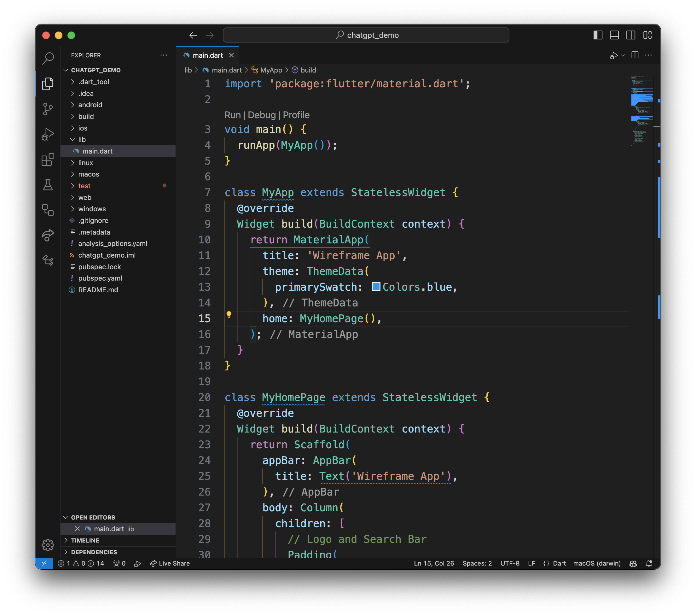Open the Testing flask view
Screen dimensions: 696x616
click(x=48, y=185)
